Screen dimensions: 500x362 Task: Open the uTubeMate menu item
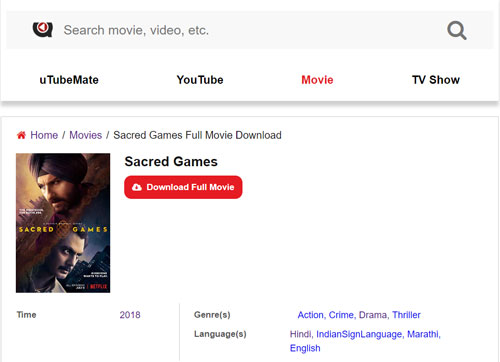[x=69, y=80]
